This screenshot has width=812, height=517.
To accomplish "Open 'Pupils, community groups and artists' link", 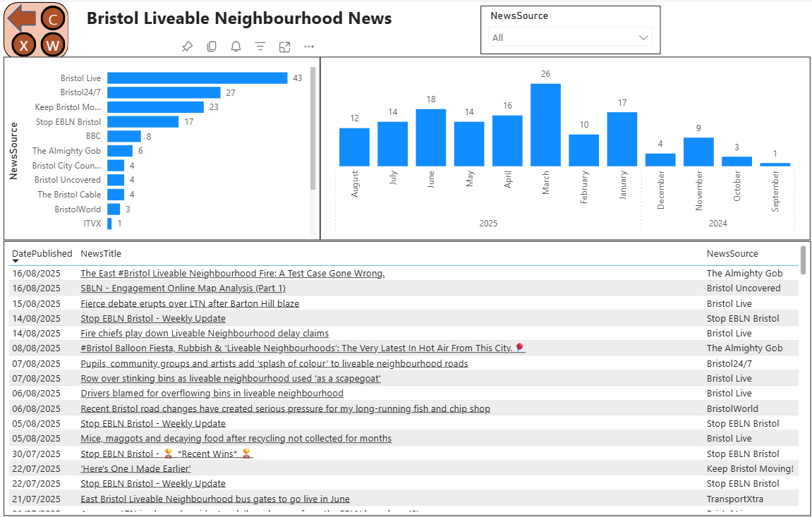I will 274,364.
